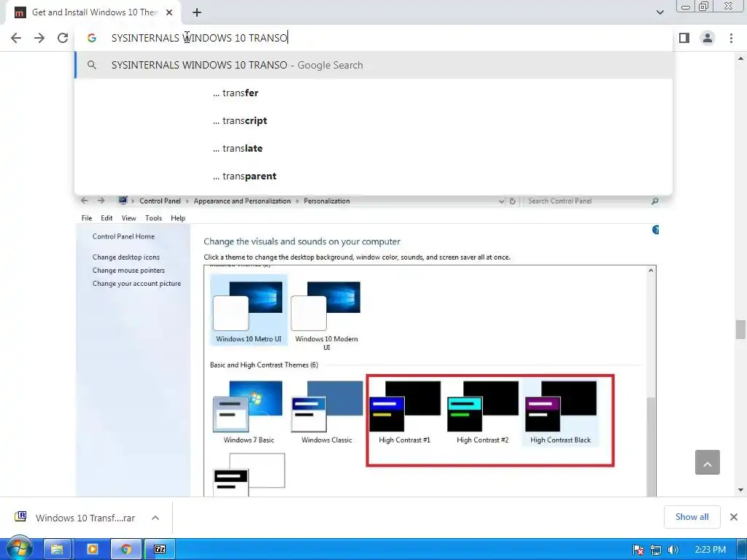Click the network tray icon
This screenshot has height=560, width=747.
[656, 550]
